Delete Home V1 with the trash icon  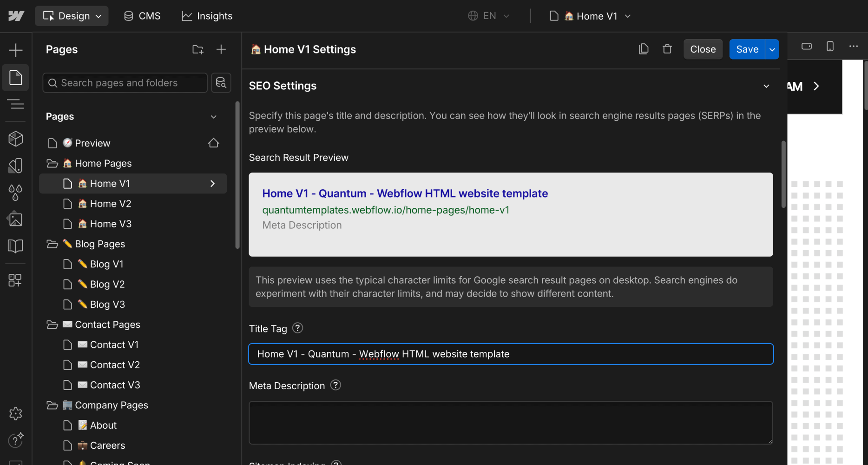pos(667,48)
